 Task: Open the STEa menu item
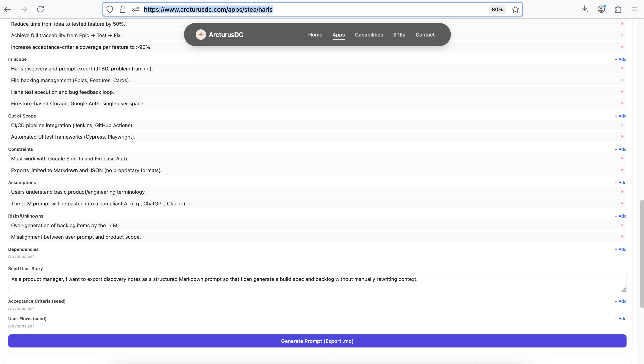point(399,35)
